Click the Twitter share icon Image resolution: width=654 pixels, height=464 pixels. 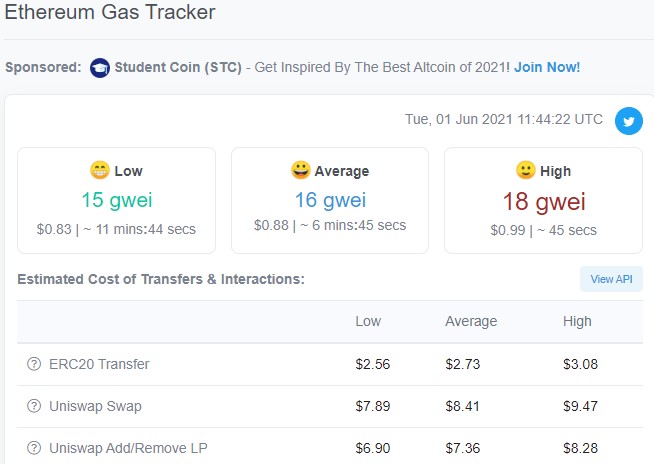point(629,121)
